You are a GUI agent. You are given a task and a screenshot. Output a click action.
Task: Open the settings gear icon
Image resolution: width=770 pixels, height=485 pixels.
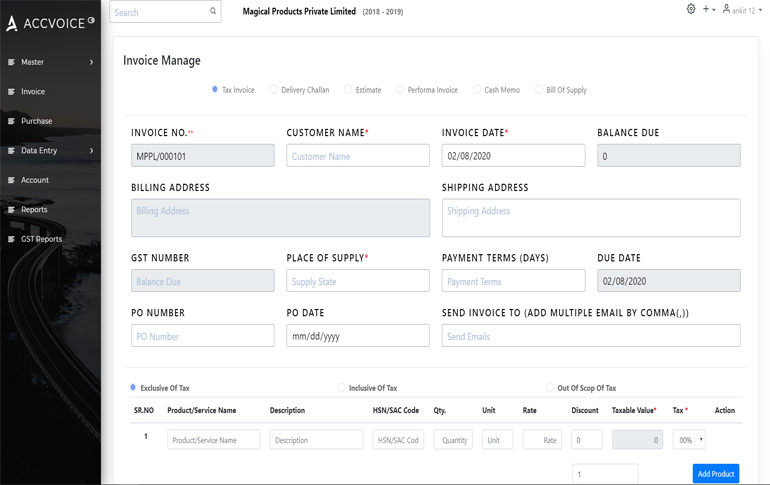tap(690, 9)
